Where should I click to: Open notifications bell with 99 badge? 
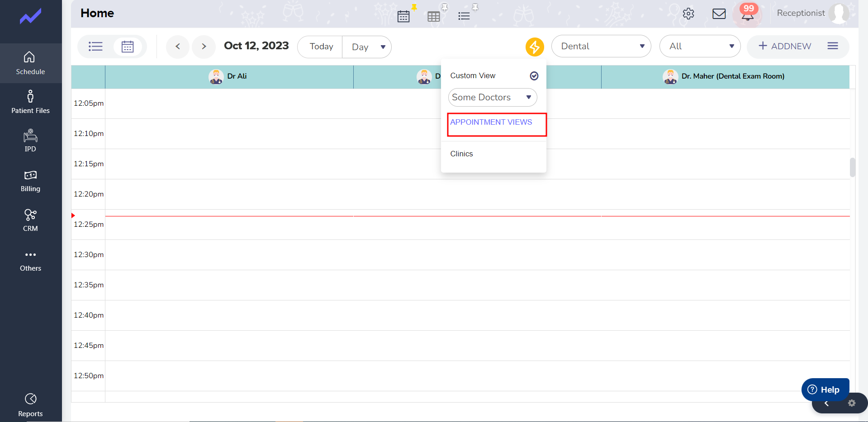click(x=748, y=14)
